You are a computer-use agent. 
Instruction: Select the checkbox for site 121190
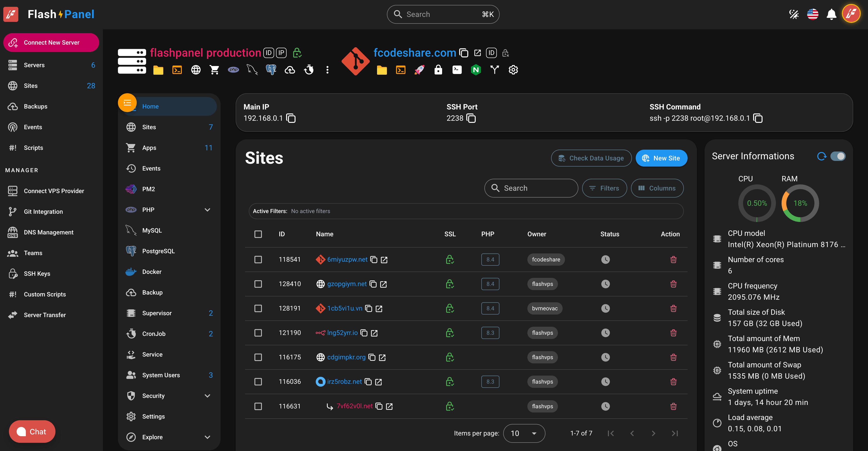point(258,333)
